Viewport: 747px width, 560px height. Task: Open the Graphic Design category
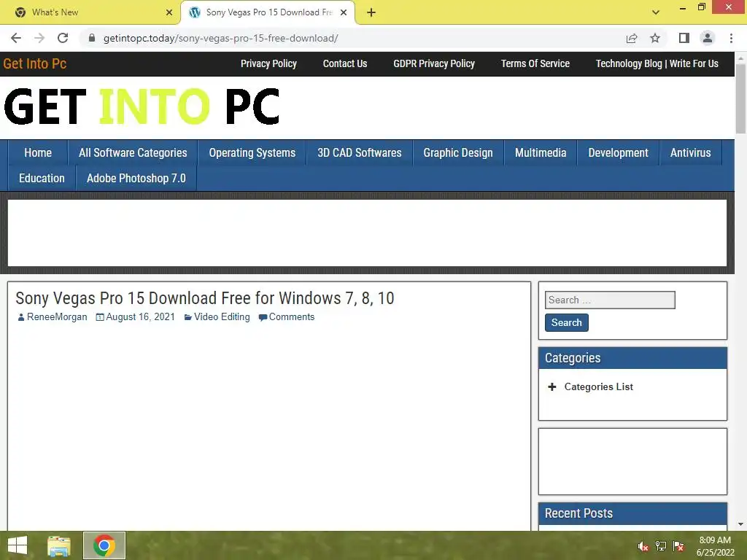click(x=458, y=153)
